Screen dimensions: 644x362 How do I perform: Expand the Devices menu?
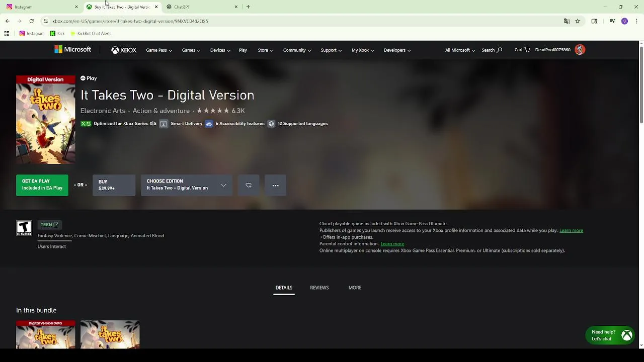pyautogui.click(x=220, y=50)
